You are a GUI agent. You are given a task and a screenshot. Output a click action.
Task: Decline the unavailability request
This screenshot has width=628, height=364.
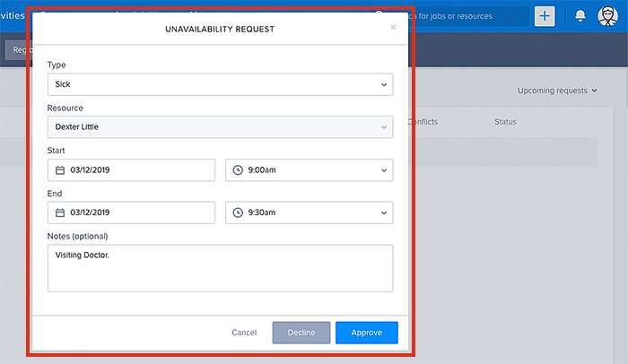pos(301,333)
